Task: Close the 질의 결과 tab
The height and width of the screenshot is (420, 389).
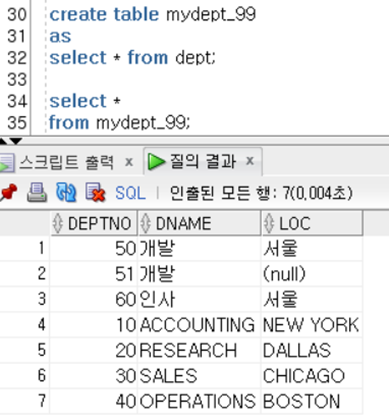Action: click(250, 161)
